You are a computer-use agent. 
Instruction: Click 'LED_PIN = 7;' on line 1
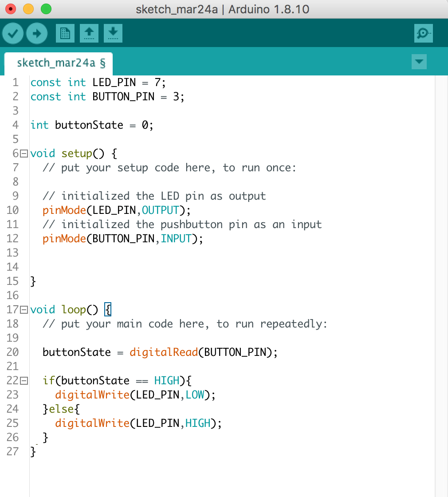129,83
